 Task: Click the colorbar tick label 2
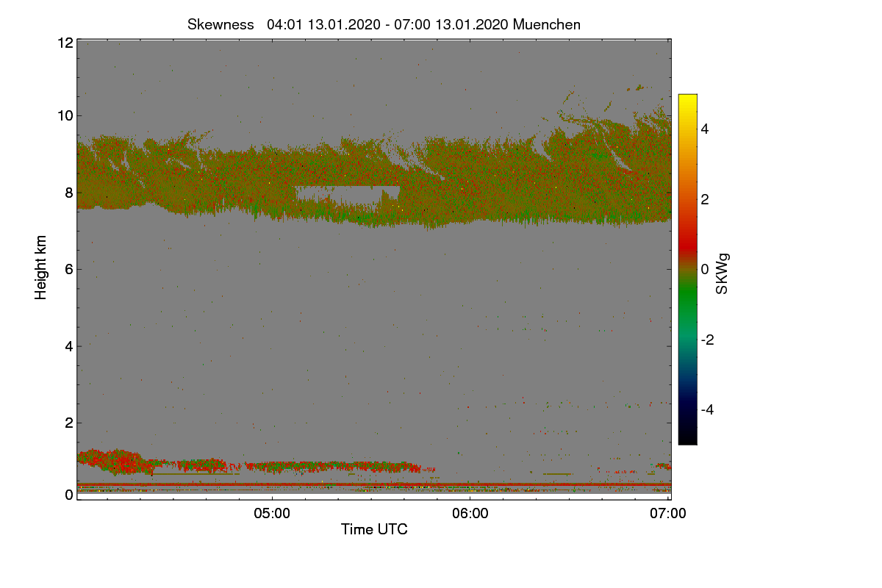click(x=706, y=199)
